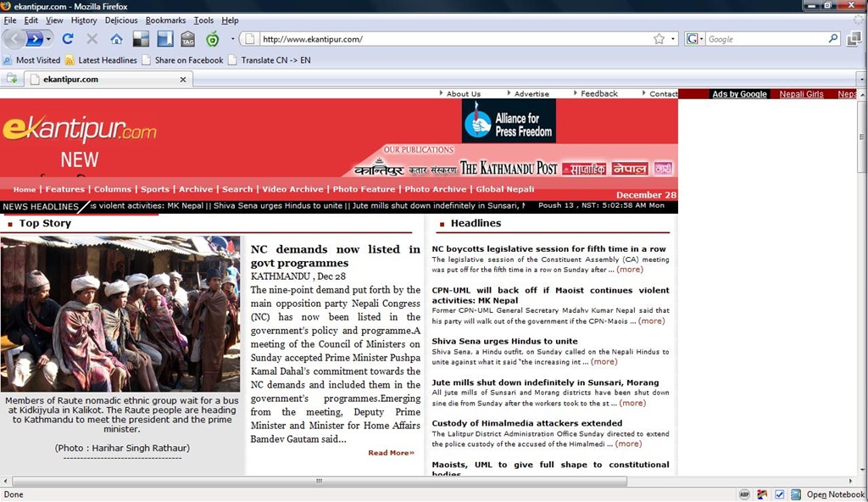Open the Google search engine dropdown
Image resolution: width=868 pixels, height=502 pixels.
coord(695,39)
